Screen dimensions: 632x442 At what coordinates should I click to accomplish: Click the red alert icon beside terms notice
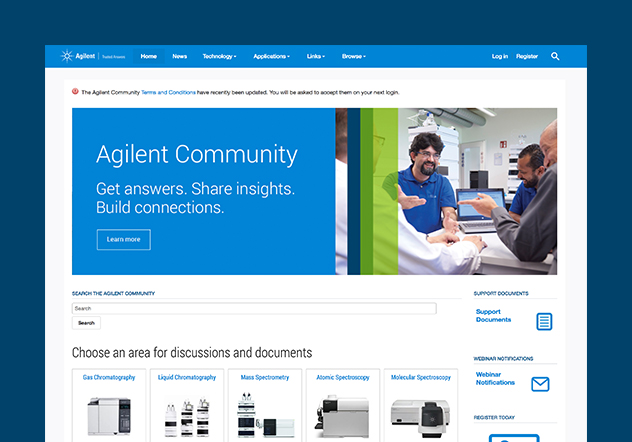(75, 91)
